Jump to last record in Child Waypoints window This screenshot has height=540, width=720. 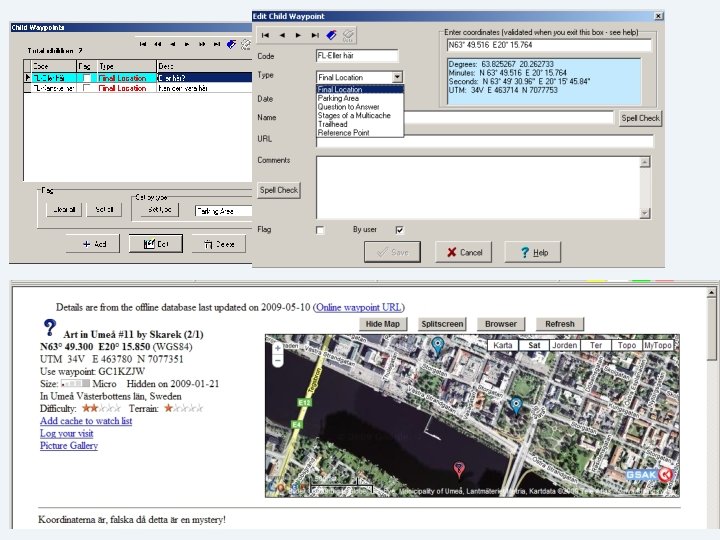216,44
